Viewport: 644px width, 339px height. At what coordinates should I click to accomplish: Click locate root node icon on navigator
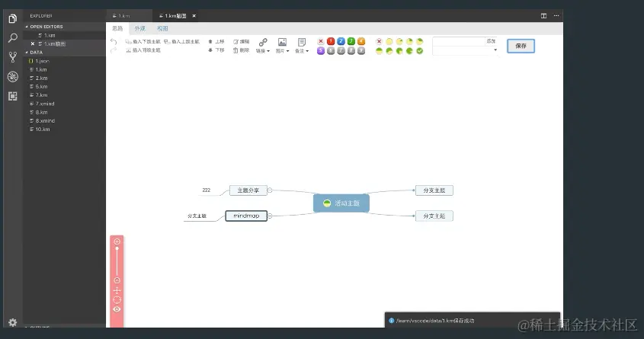(117, 300)
